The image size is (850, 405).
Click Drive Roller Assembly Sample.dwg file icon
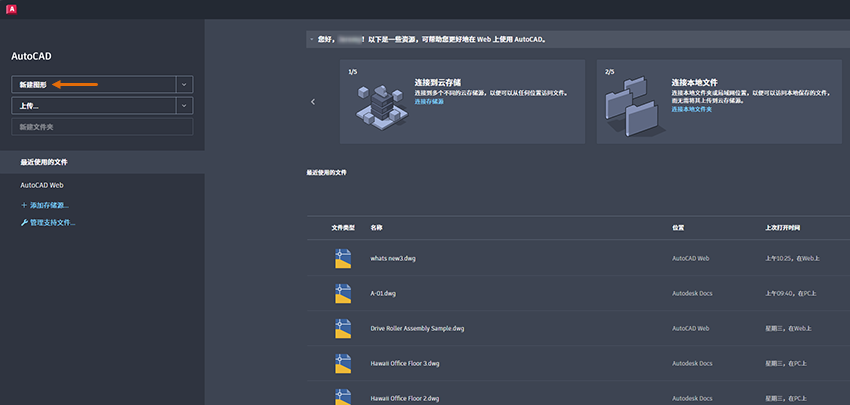[x=343, y=329]
